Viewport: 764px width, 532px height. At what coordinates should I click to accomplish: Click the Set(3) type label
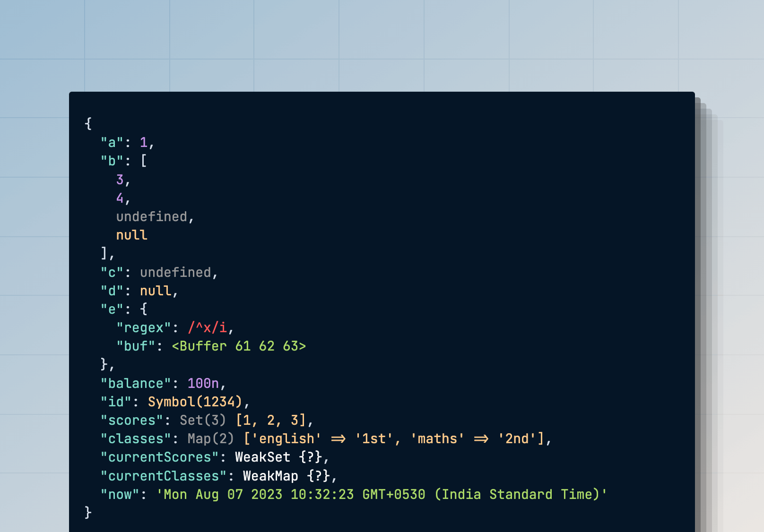[x=203, y=420]
